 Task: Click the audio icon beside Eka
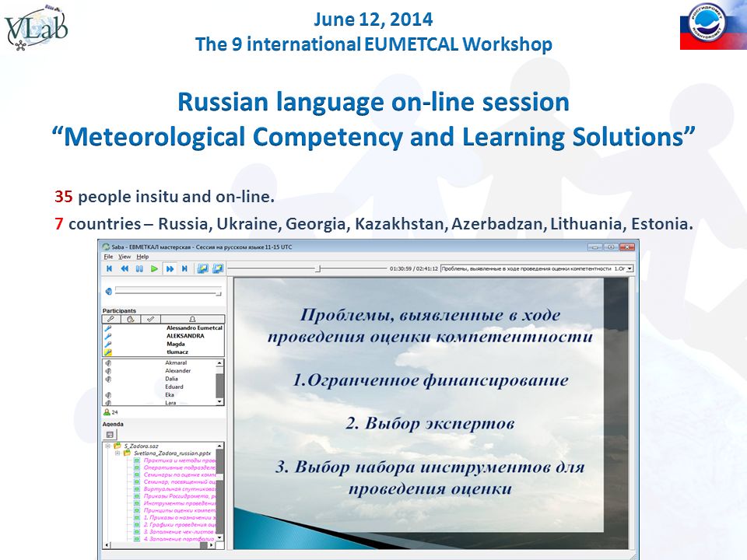108,395
